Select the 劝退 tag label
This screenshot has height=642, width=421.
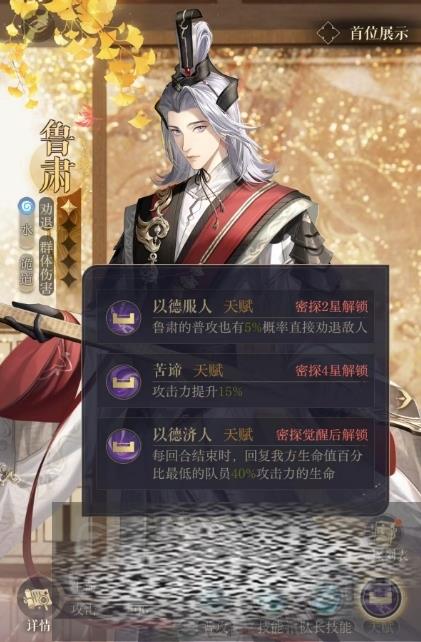tap(47, 217)
